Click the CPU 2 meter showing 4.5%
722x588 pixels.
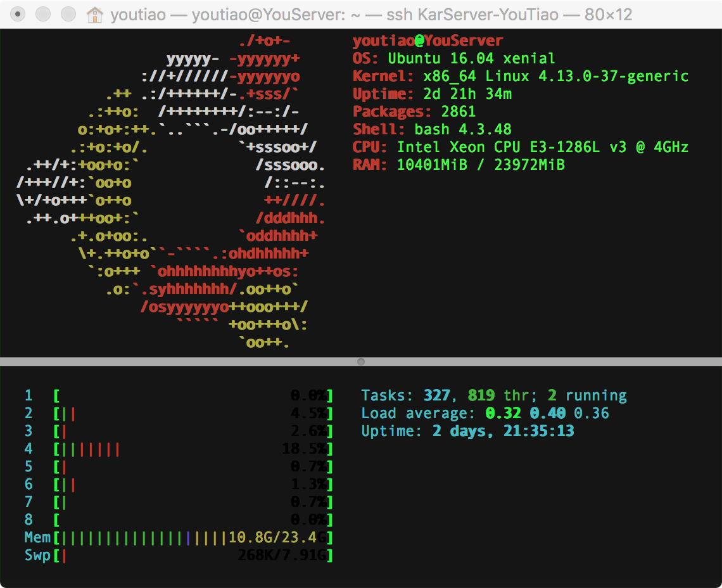tap(193, 413)
